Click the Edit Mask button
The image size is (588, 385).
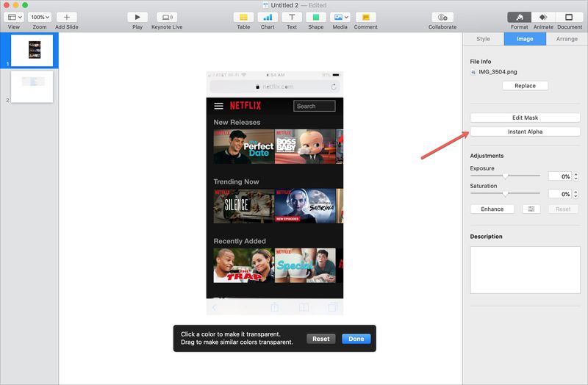[x=525, y=118]
